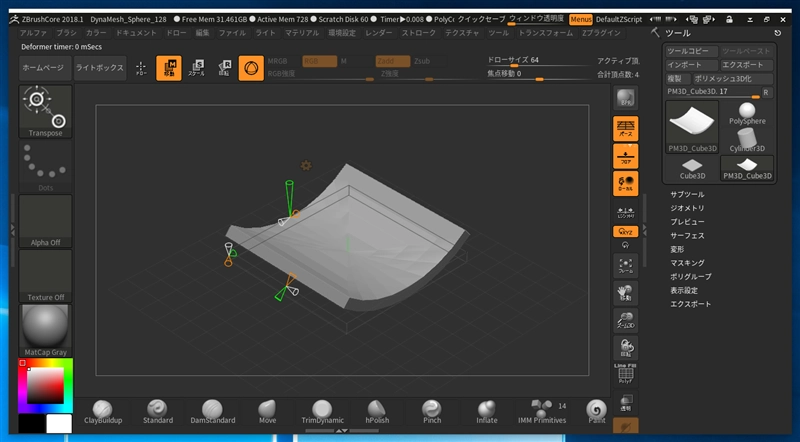Toggle local symmetry (L.シンメトリ) button
This screenshot has height=442, width=800.
click(626, 212)
